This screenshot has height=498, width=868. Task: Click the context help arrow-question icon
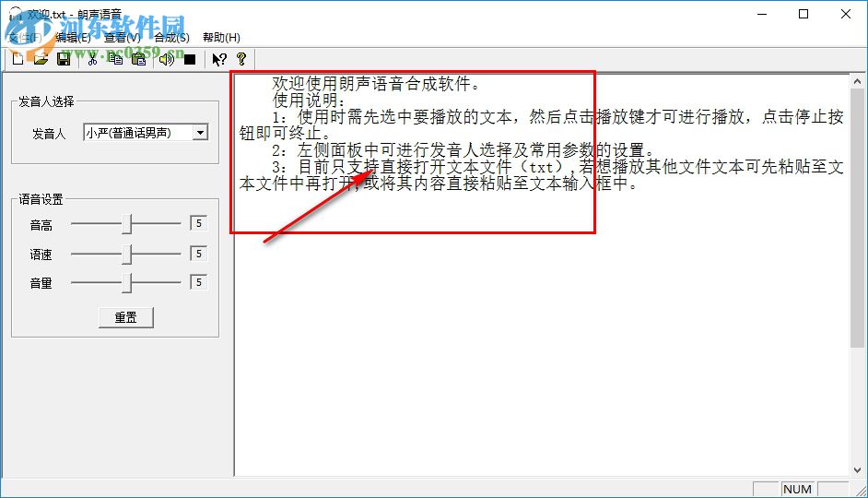click(219, 59)
